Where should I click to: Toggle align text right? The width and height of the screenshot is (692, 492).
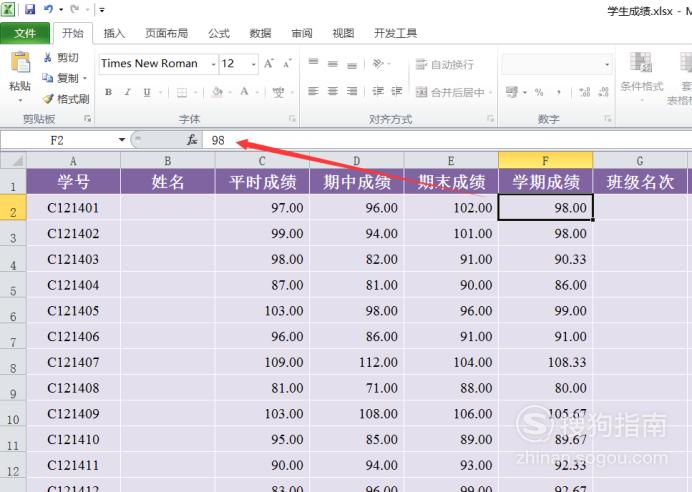(x=352, y=91)
